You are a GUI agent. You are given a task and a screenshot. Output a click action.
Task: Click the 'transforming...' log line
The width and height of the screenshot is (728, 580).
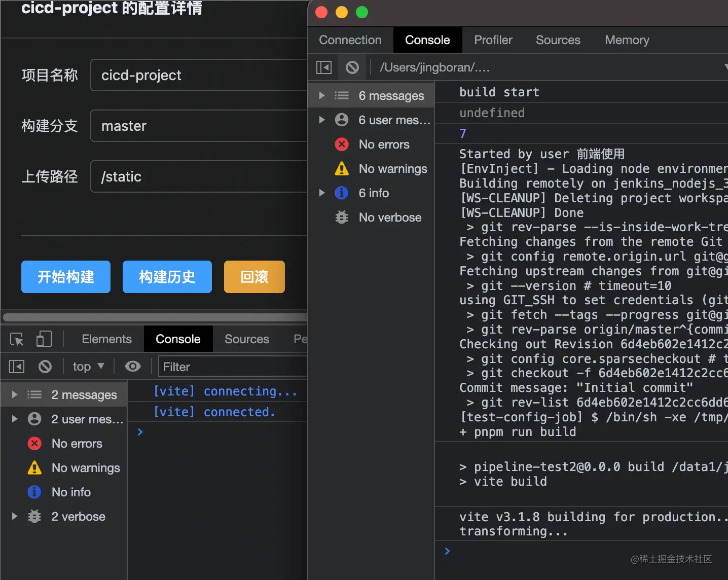[514, 531]
